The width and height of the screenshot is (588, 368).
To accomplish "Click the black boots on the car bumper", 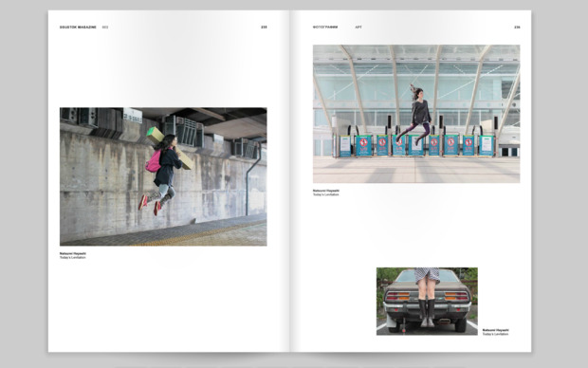I will pyautogui.click(x=427, y=312).
